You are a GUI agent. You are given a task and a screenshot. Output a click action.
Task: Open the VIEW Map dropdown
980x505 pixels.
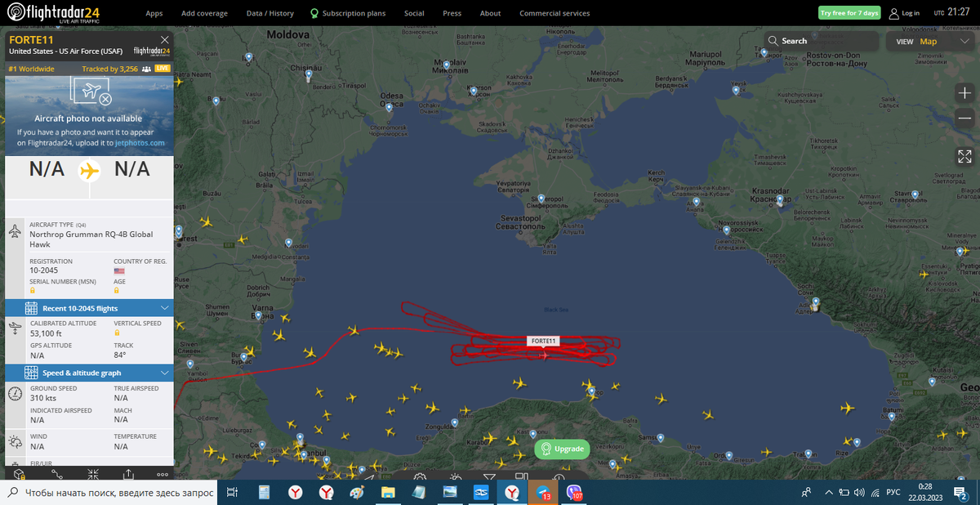[x=929, y=41]
